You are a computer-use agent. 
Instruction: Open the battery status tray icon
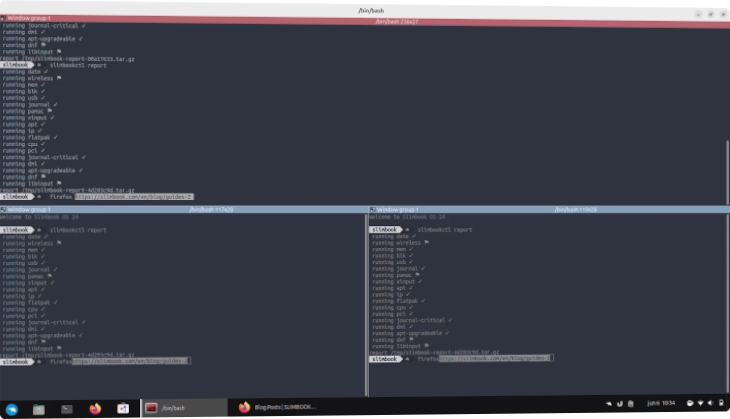coord(721,403)
